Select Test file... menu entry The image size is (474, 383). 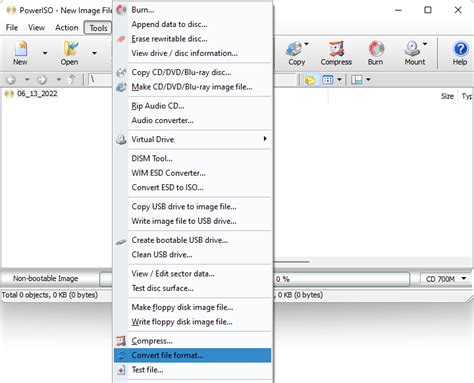[x=193, y=370]
